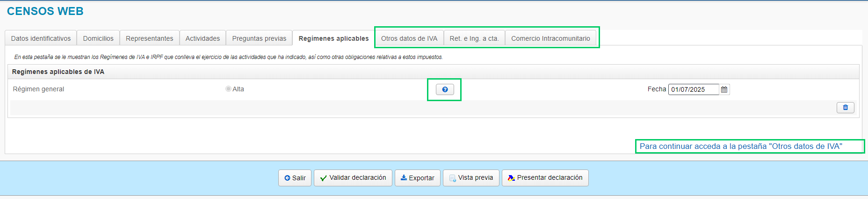Select the Alta radio button
This screenshot has height=199, width=868.
228,89
